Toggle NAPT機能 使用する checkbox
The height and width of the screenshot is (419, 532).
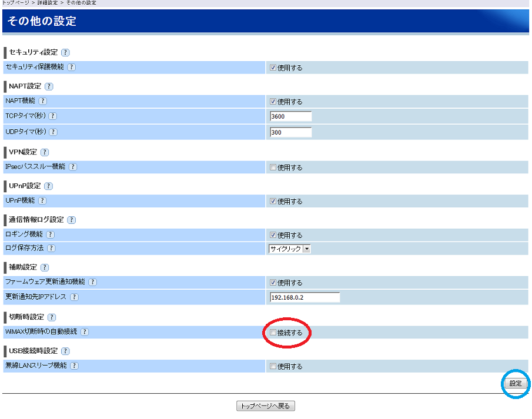(x=273, y=102)
